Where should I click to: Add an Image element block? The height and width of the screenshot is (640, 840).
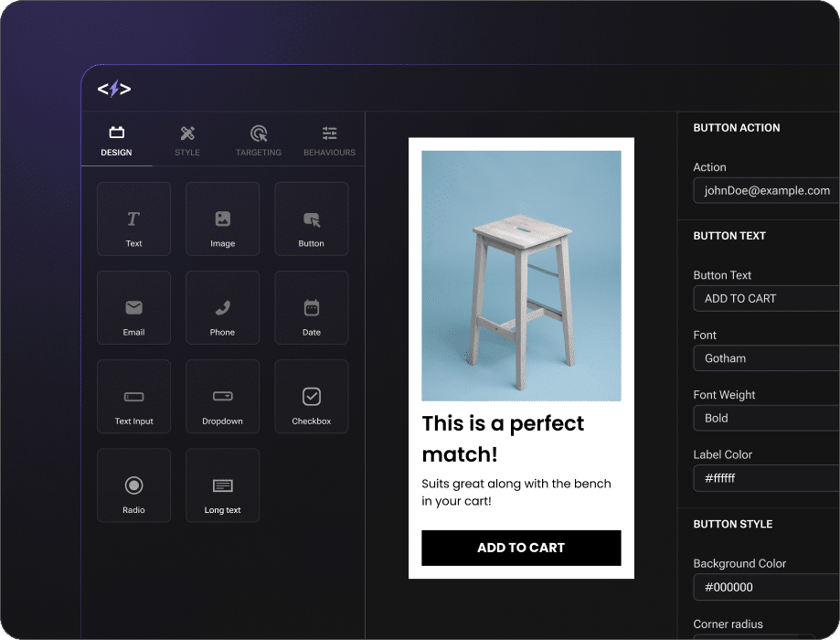click(222, 219)
